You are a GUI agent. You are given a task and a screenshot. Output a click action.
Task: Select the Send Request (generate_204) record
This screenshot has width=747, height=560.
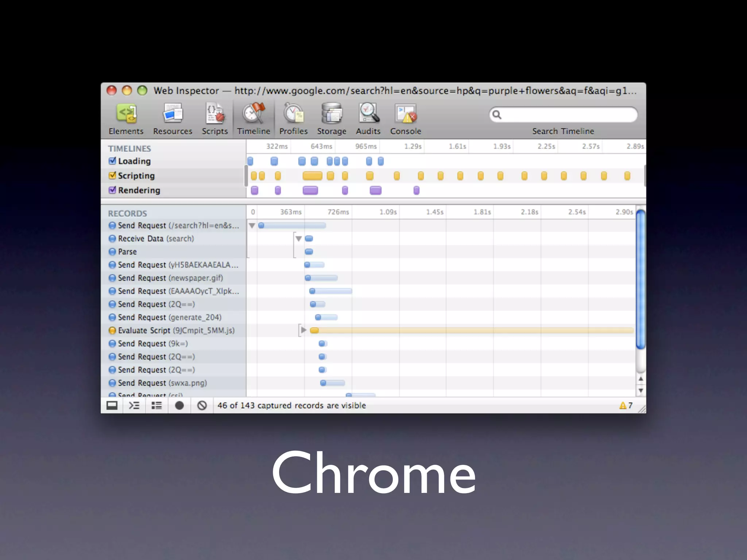[174, 318]
